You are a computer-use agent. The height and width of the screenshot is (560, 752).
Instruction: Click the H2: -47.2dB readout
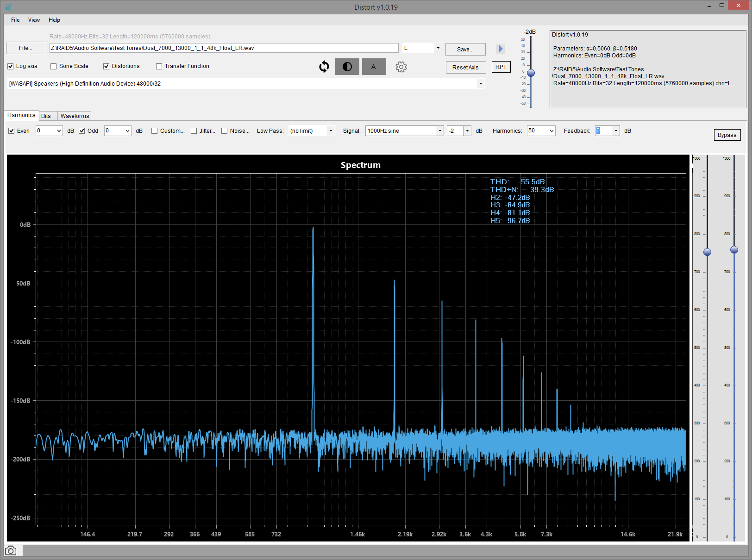click(x=510, y=198)
